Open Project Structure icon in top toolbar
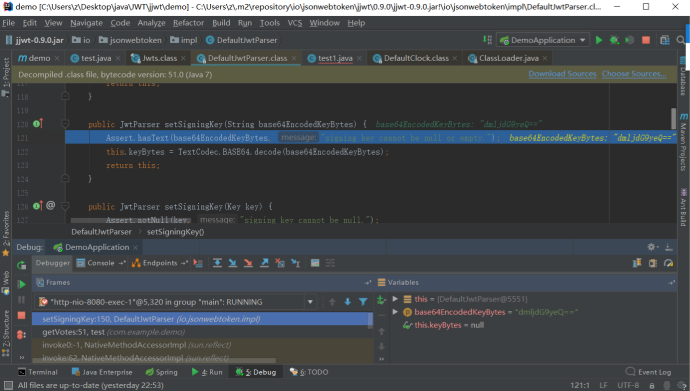Screen dimensions: 690x391 click(x=665, y=40)
